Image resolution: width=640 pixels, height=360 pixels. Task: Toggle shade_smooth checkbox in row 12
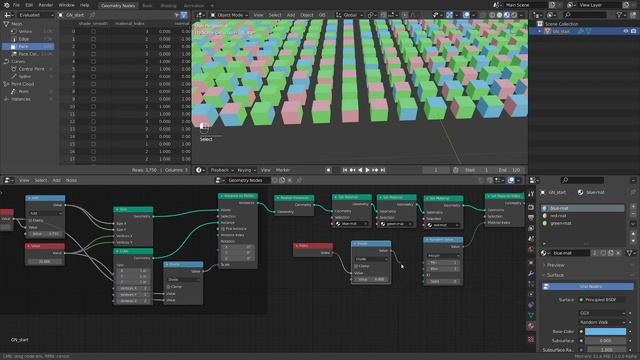[x=93, y=121]
